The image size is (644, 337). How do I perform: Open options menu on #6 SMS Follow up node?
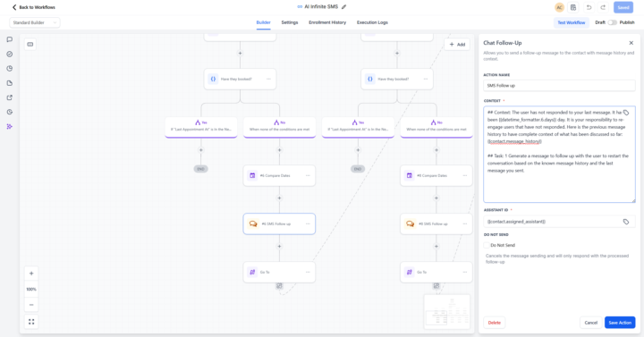(308, 224)
